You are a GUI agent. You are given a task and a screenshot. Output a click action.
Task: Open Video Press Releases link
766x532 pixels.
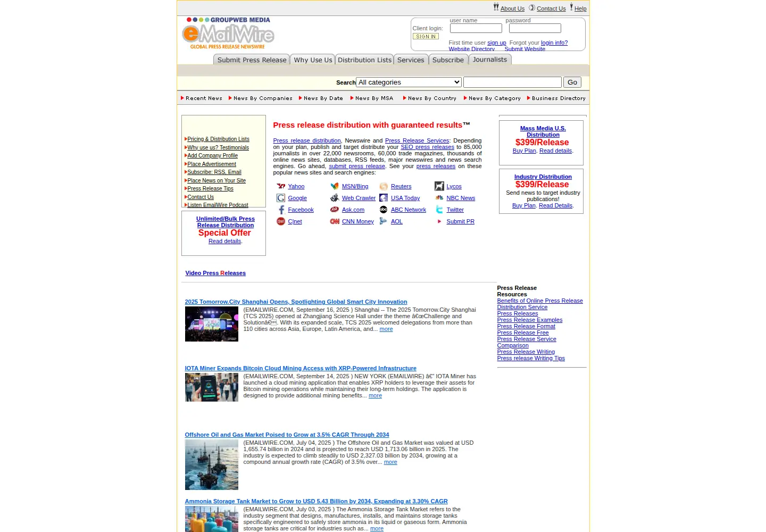(215, 273)
